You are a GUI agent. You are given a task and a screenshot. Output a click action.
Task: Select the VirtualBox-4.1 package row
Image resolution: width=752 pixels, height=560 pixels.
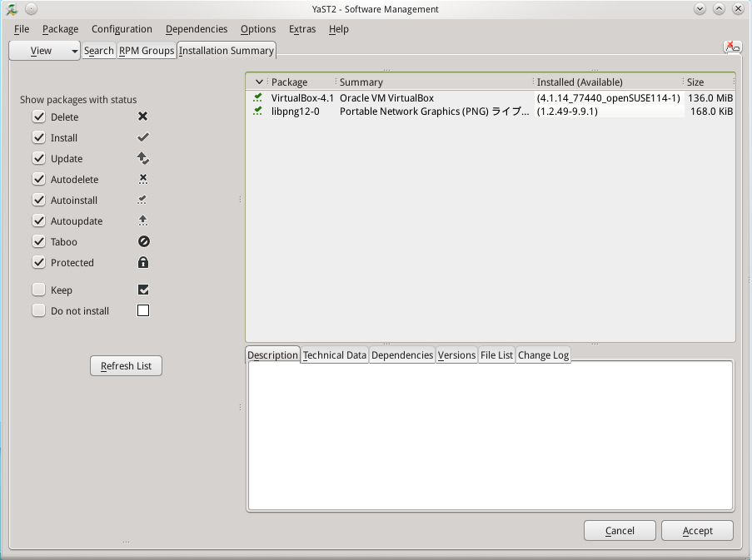[491, 97]
